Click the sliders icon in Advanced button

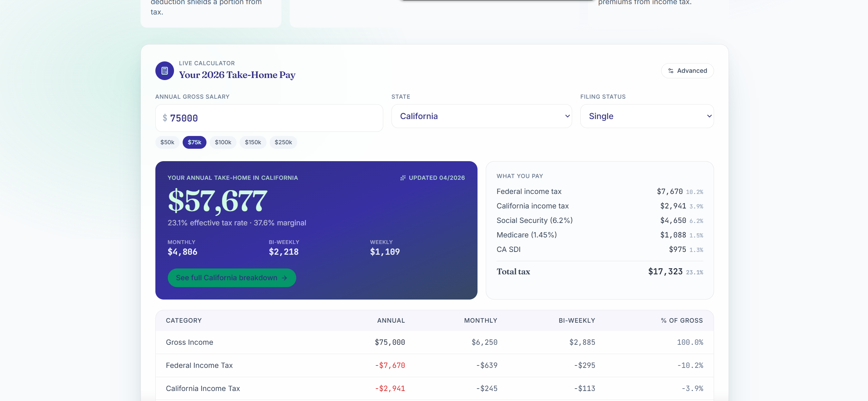point(671,71)
